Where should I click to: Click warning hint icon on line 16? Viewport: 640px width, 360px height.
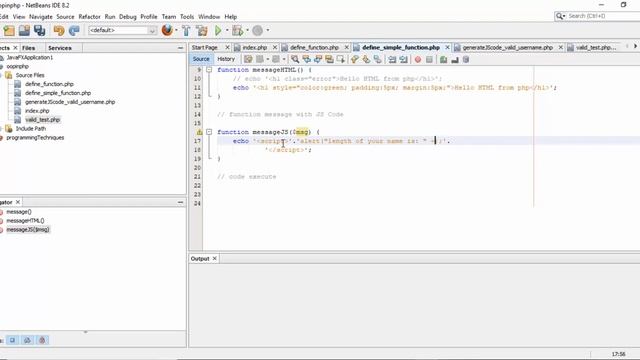tap(199, 132)
